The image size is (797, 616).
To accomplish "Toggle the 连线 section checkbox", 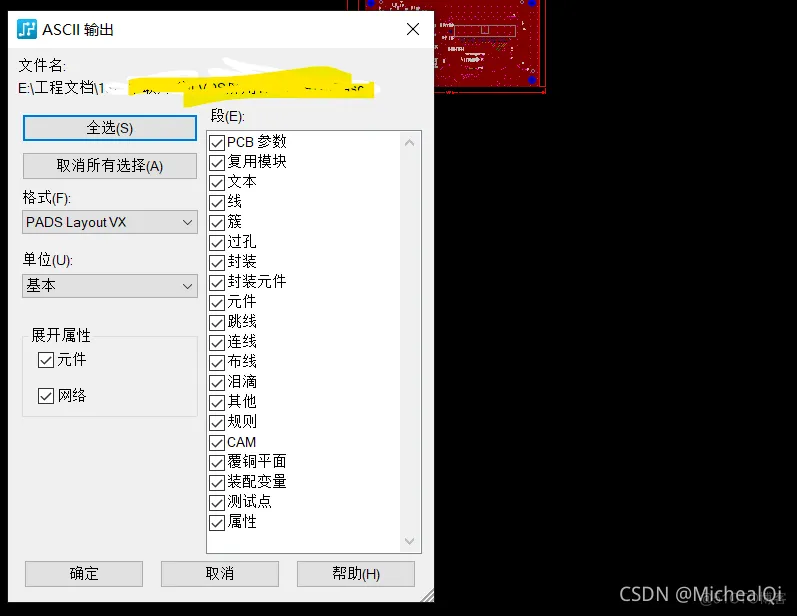I will click(x=217, y=343).
